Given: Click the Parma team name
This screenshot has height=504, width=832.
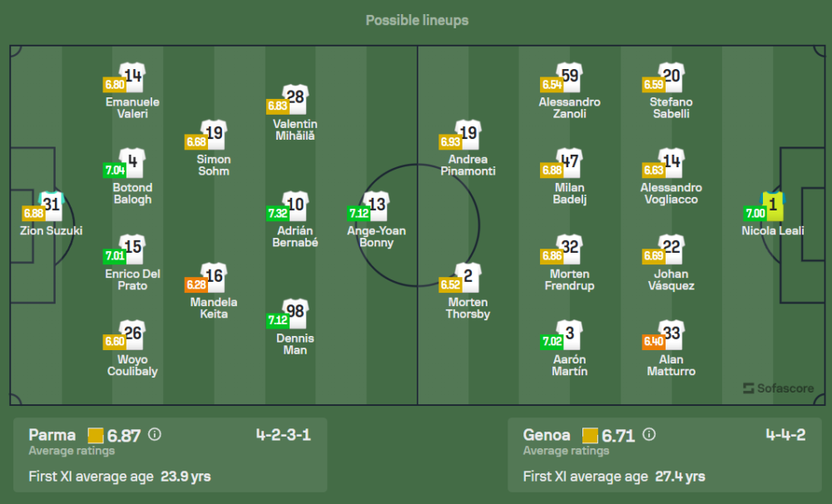Looking at the screenshot, I should 52,435.
